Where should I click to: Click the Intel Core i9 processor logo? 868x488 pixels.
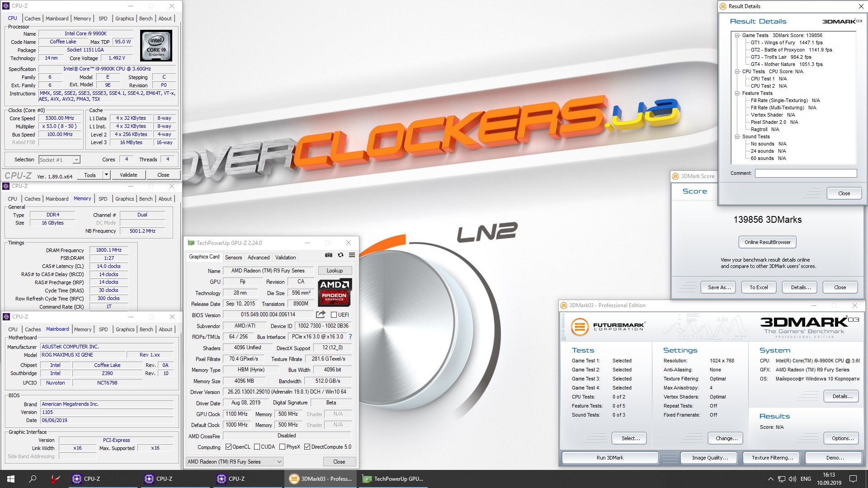click(x=156, y=46)
